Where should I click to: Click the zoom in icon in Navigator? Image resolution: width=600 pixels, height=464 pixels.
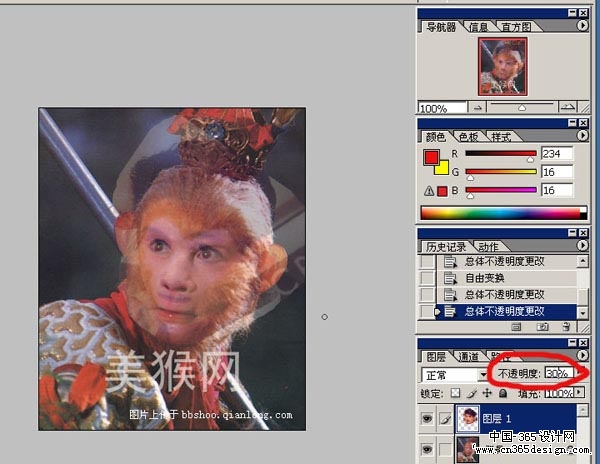[567, 107]
